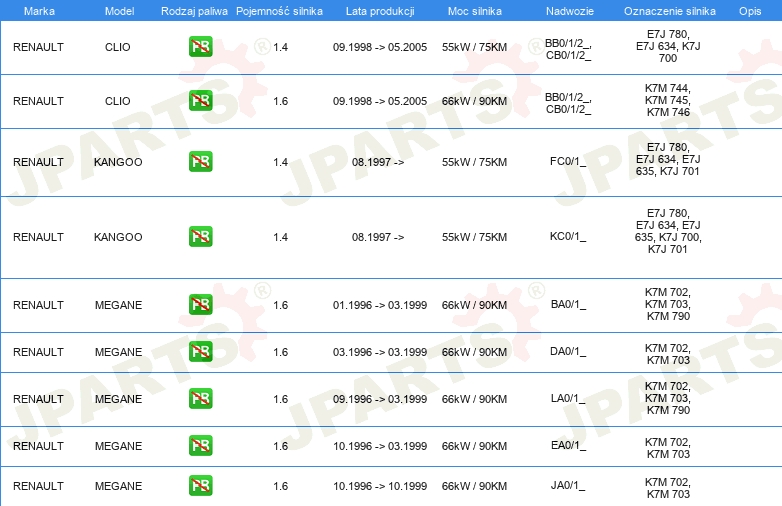Image resolution: width=782 pixels, height=506 pixels.
Task: Click engine size 1.4 in the CLIO row
Action: pos(281,47)
